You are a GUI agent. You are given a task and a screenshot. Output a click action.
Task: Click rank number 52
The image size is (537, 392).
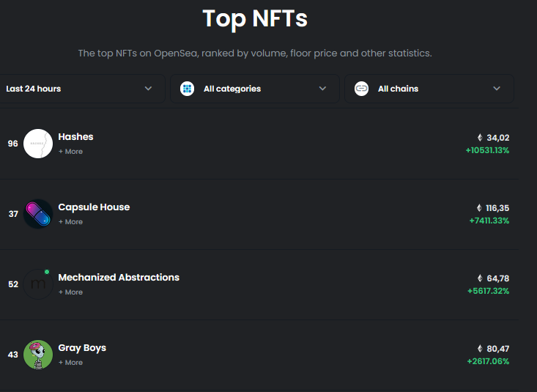coord(13,284)
